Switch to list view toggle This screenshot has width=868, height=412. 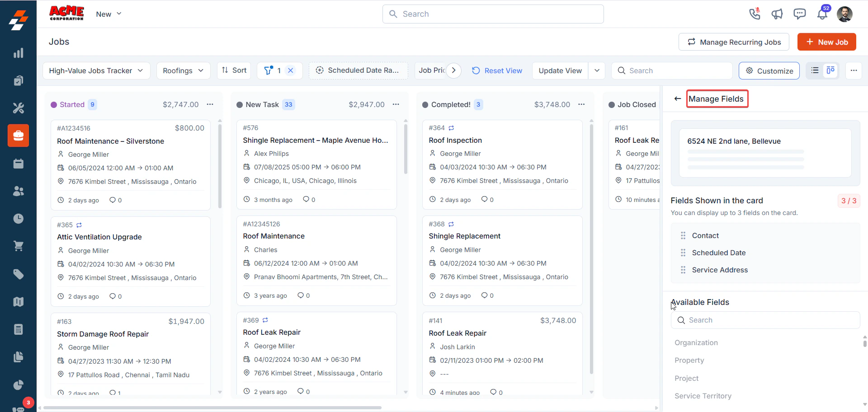pyautogui.click(x=815, y=70)
